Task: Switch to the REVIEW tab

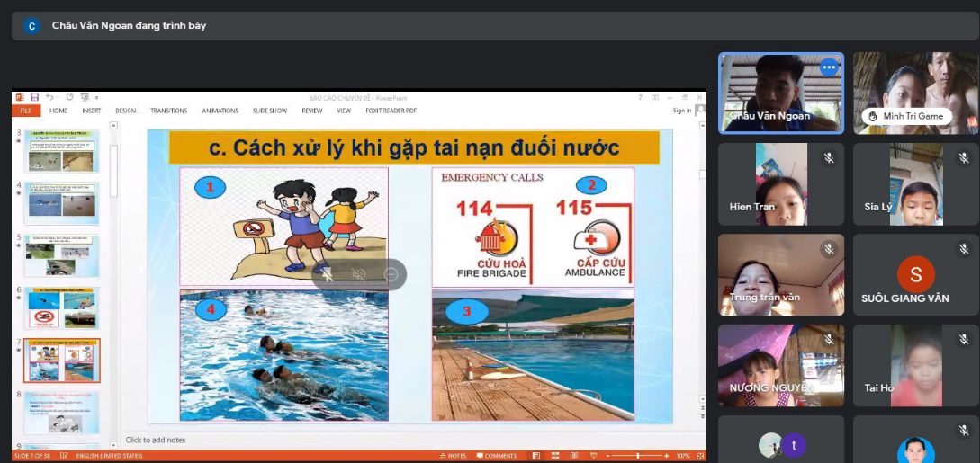Action: pyautogui.click(x=312, y=111)
